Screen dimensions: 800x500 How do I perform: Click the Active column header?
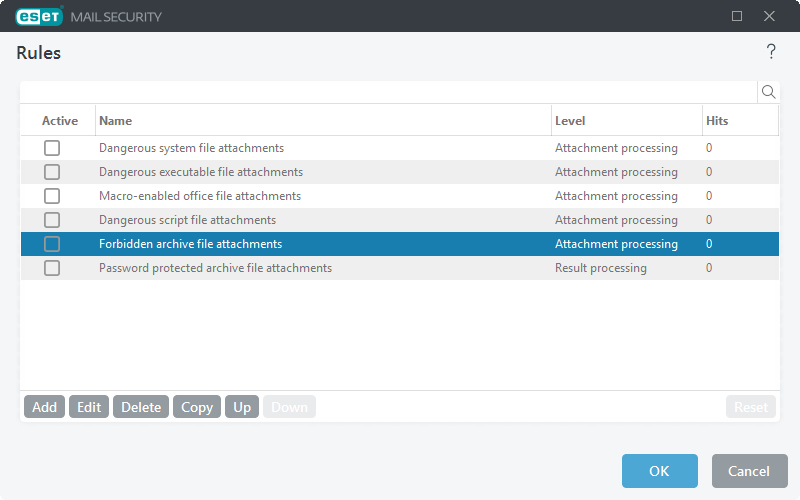(x=59, y=121)
